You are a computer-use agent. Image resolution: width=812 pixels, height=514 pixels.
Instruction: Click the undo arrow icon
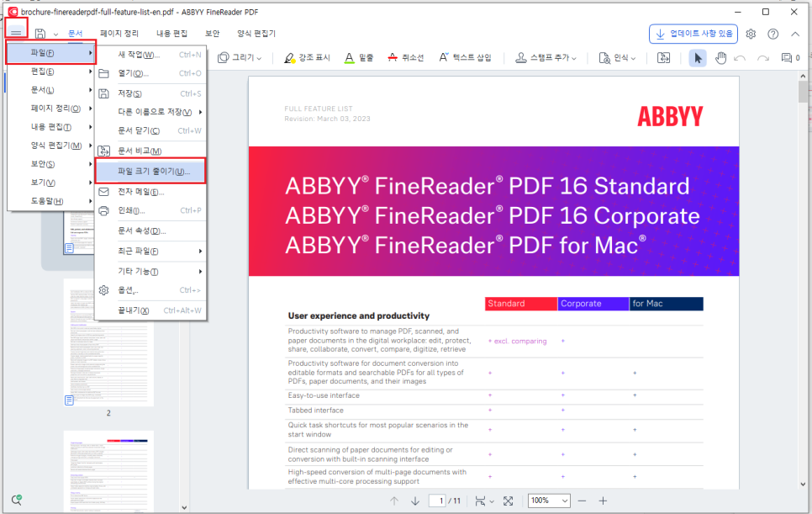coord(740,58)
